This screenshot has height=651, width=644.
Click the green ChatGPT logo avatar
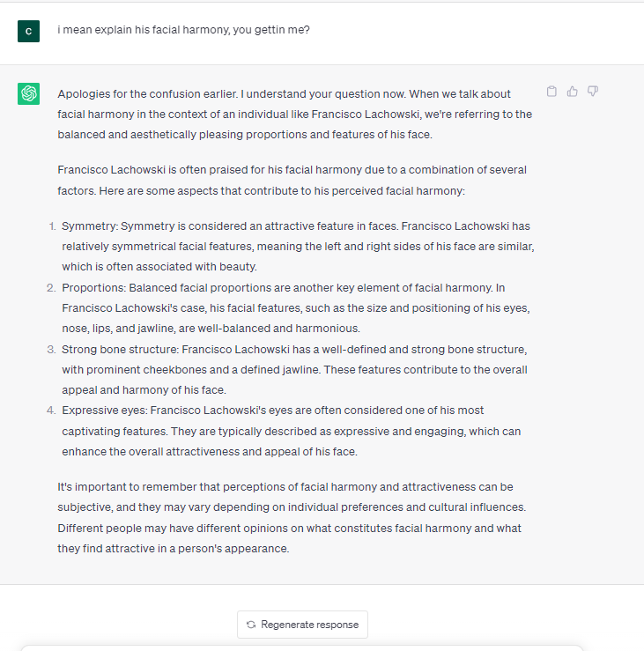[29, 93]
